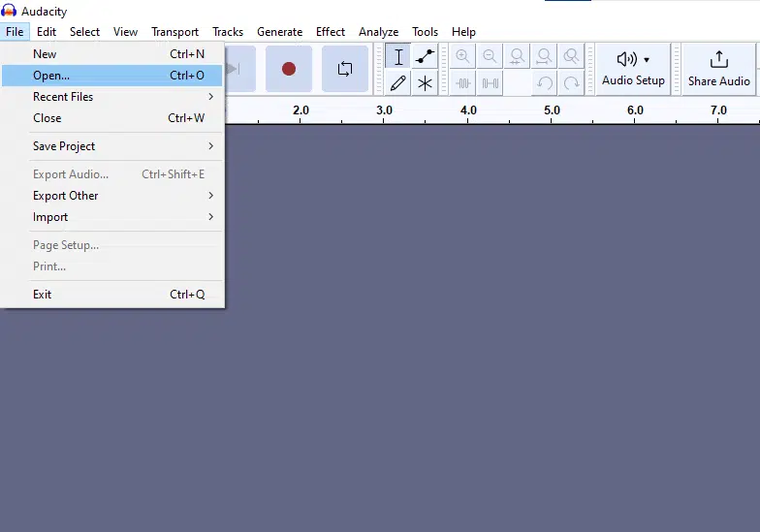The image size is (760, 532).
Task: Click the 6.0 mark on timeline ruler
Action: pos(635,110)
